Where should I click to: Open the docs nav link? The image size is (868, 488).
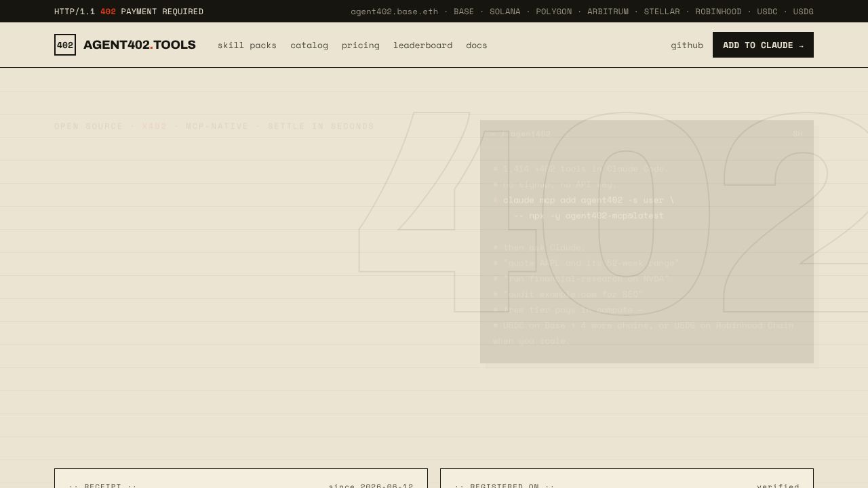[x=477, y=45]
